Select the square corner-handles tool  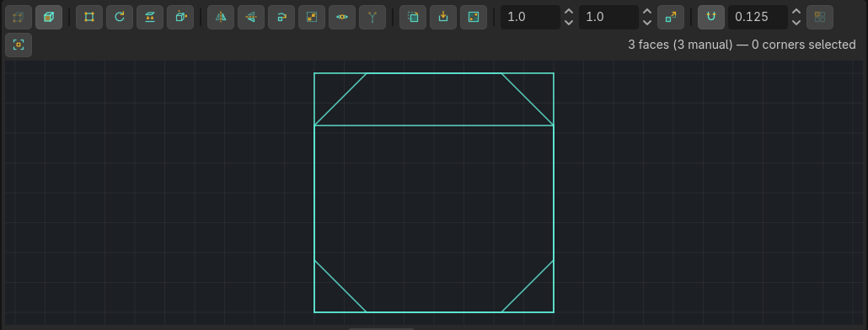(89, 17)
